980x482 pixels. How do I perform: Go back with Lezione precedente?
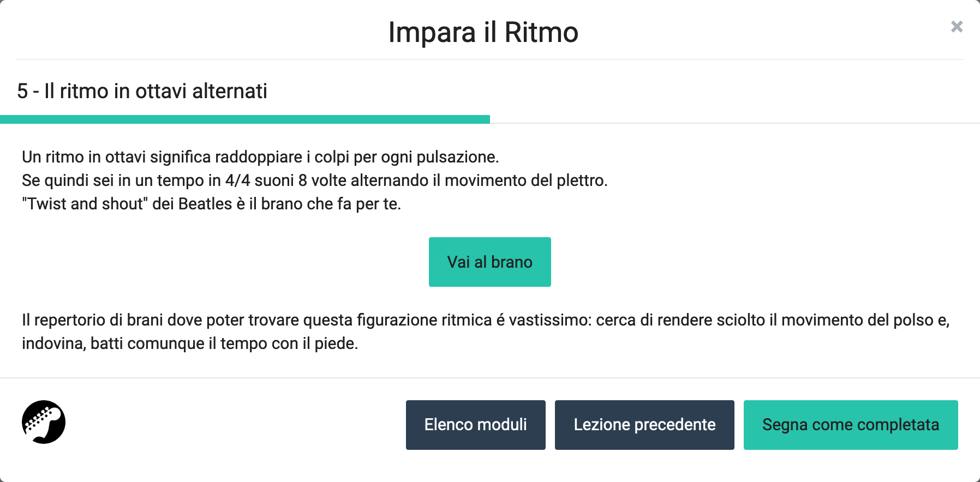coord(644,425)
